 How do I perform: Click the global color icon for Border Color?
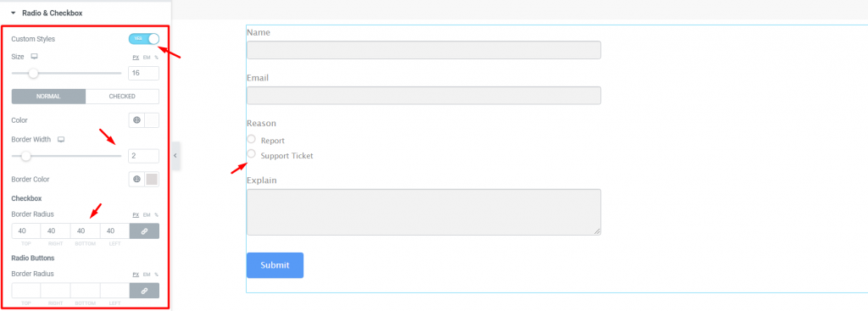point(136,180)
